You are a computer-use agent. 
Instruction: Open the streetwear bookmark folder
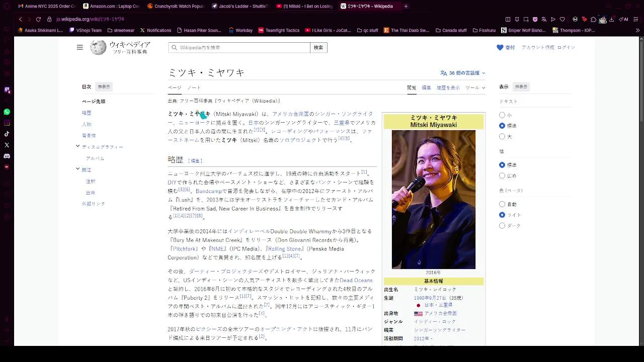pyautogui.click(x=120, y=30)
